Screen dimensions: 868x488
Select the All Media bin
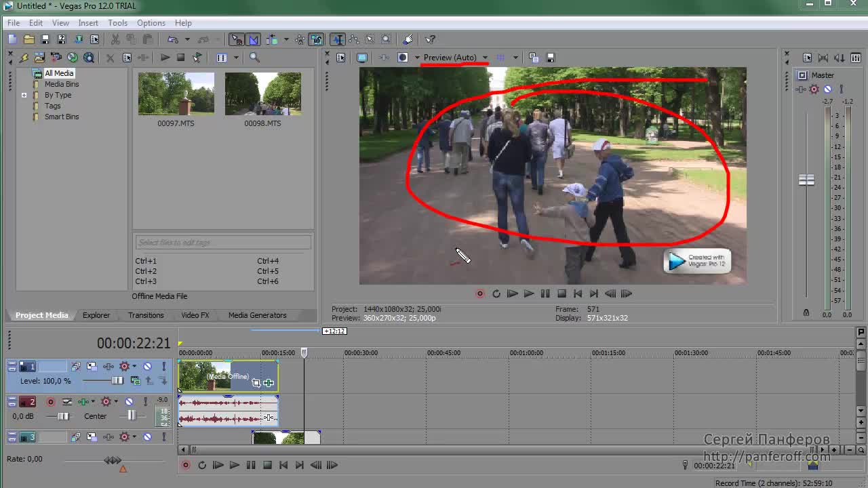pos(59,73)
